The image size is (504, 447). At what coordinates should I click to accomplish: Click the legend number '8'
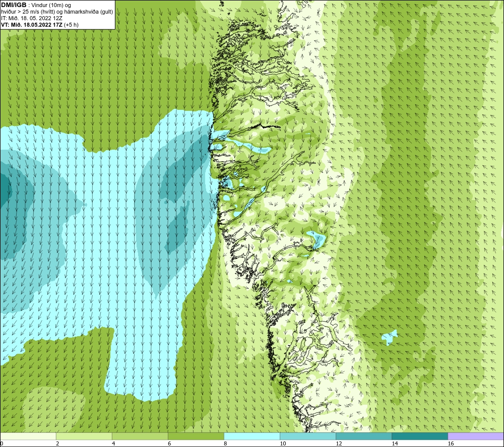[x=225, y=444]
